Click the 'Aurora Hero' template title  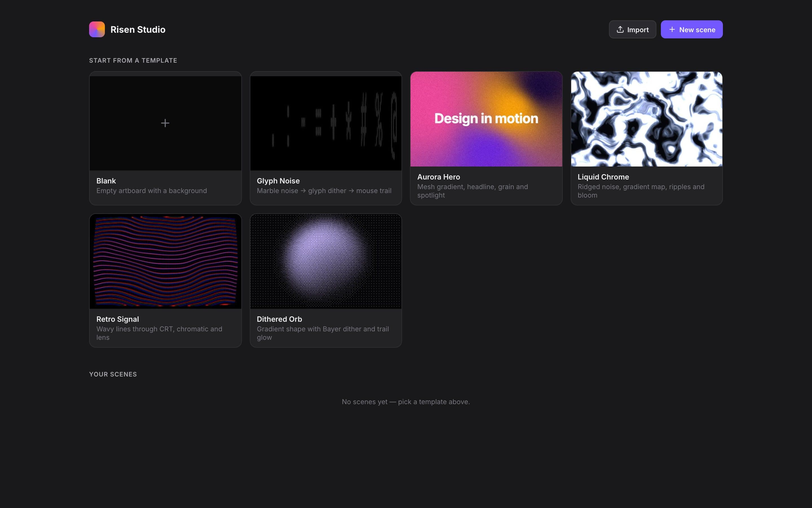(438, 177)
